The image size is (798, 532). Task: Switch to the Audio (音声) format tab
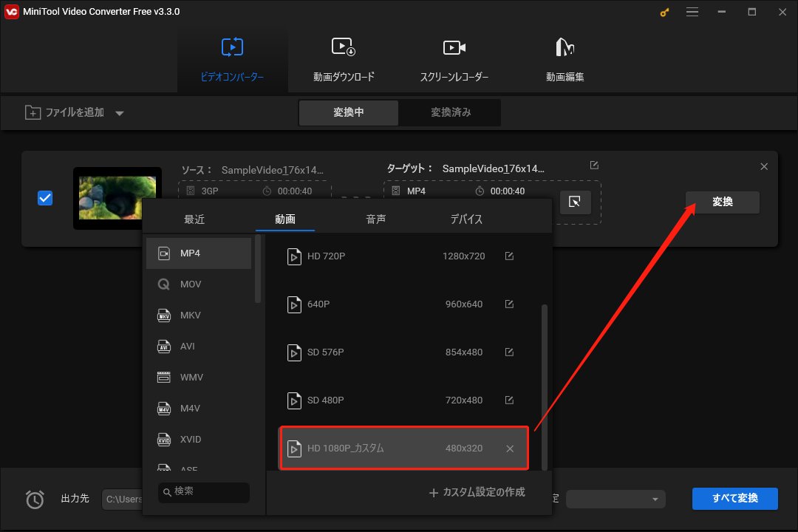point(375,219)
